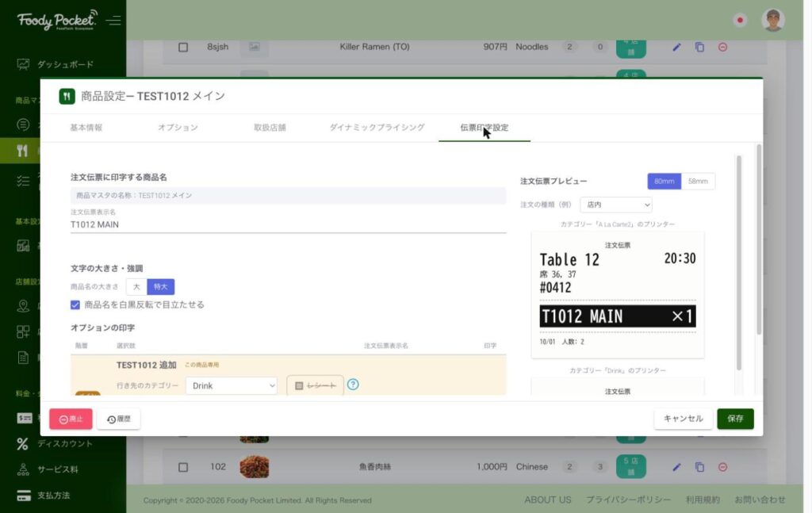Click the percent discount icon
This screenshot has height=513, width=812.
22,444
